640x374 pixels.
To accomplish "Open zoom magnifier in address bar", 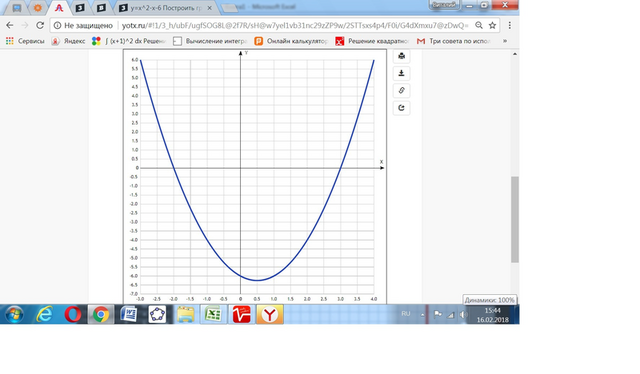I will pyautogui.click(x=479, y=25).
